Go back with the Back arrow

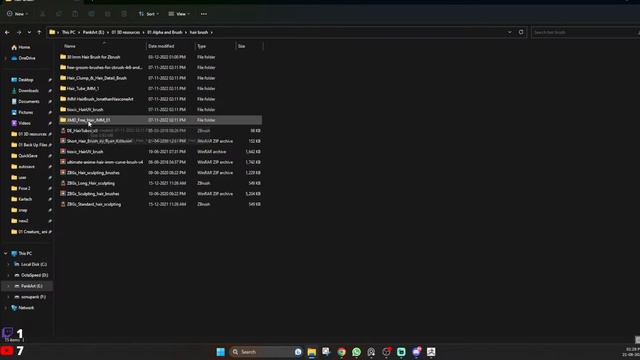tap(7, 32)
